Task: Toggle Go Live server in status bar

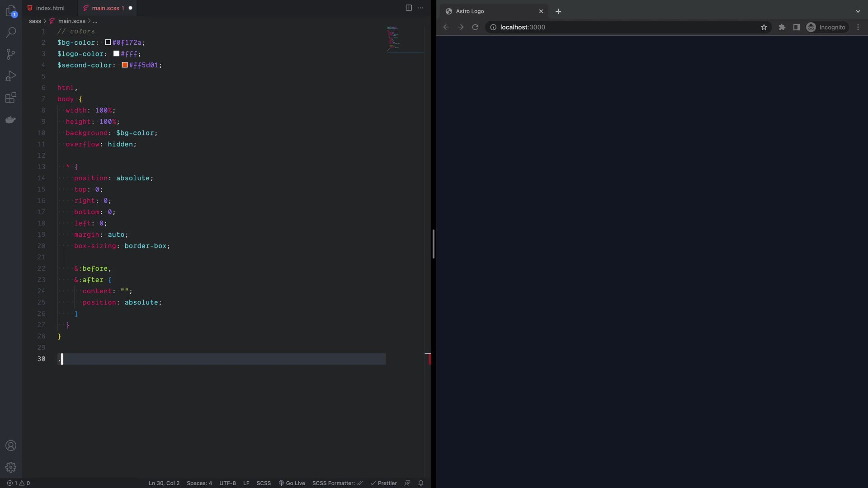Action: 292,483
